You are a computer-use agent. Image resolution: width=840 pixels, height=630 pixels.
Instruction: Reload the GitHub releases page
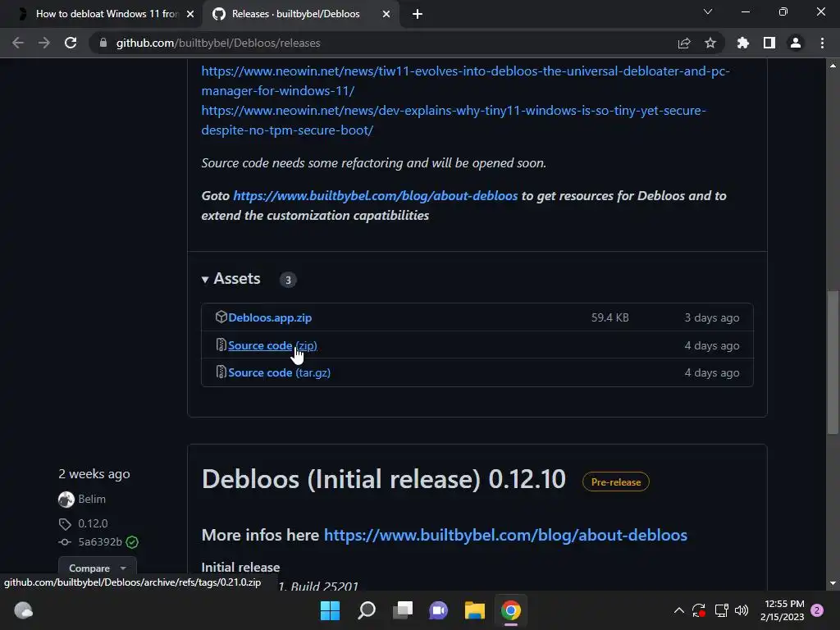point(71,43)
